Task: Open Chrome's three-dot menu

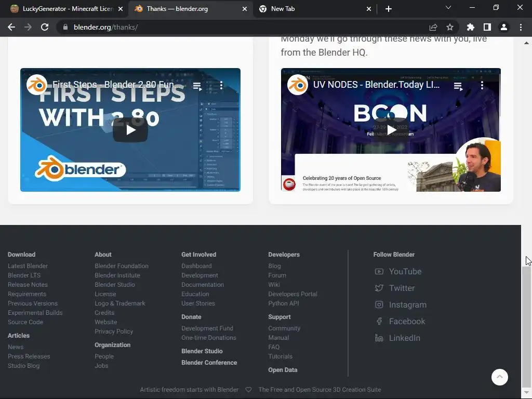Action: [x=521, y=27]
